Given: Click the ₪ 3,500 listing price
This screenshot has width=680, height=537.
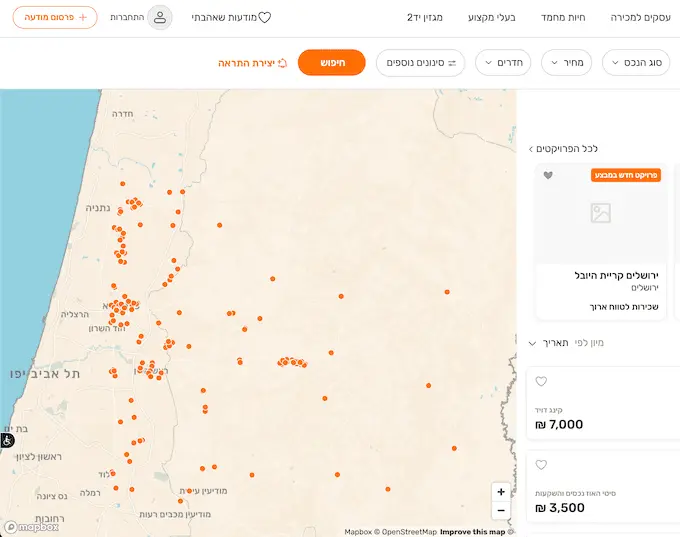Looking at the screenshot, I should tap(560, 508).
